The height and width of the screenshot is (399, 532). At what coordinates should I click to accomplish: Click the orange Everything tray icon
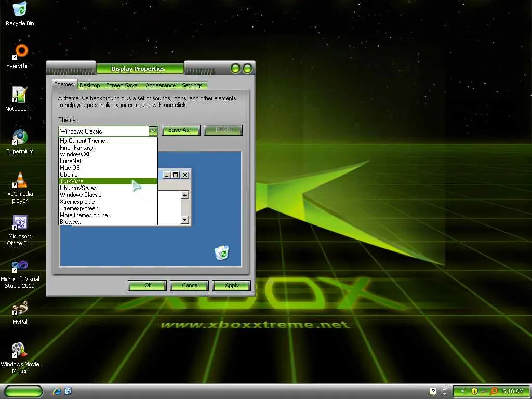(x=494, y=392)
